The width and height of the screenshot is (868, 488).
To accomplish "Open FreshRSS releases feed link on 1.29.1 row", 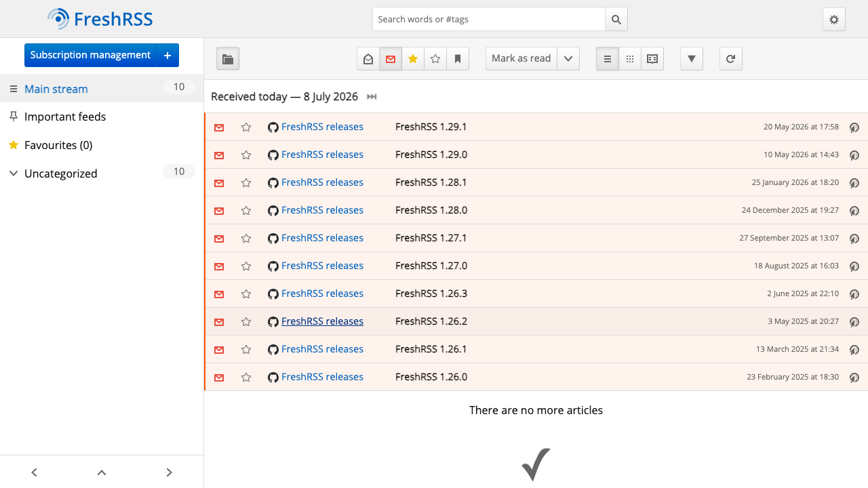I will (x=322, y=127).
